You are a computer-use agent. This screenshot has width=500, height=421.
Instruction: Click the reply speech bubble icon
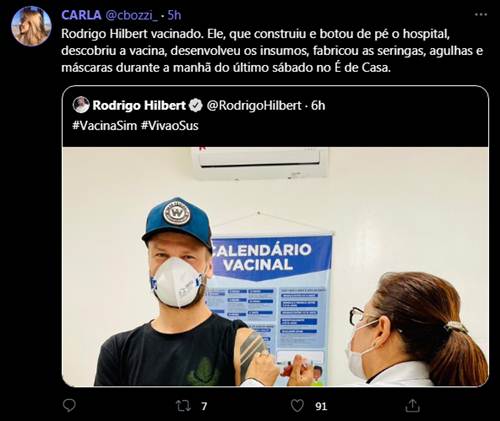point(69,406)
